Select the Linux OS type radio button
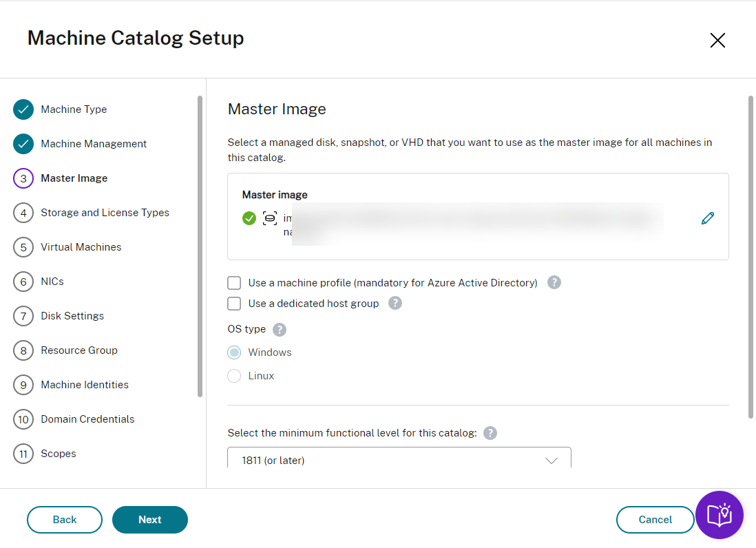756x548 pixels. 235,376
